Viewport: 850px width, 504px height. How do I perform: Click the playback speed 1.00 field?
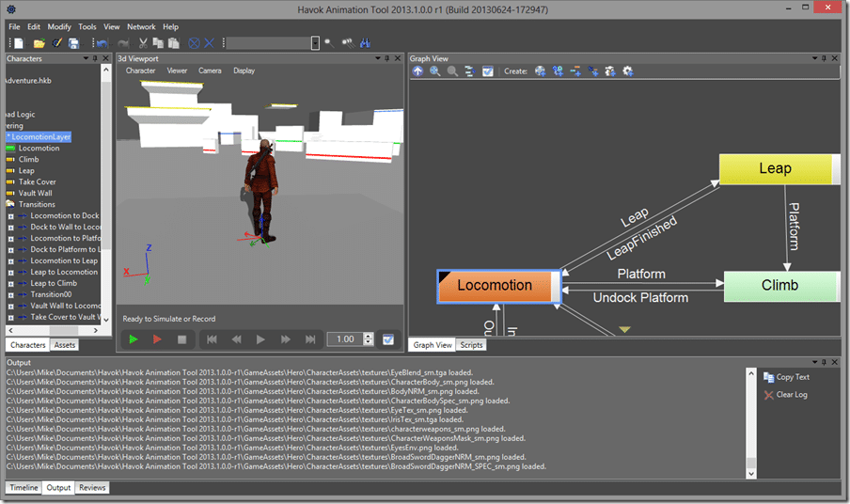345,339
